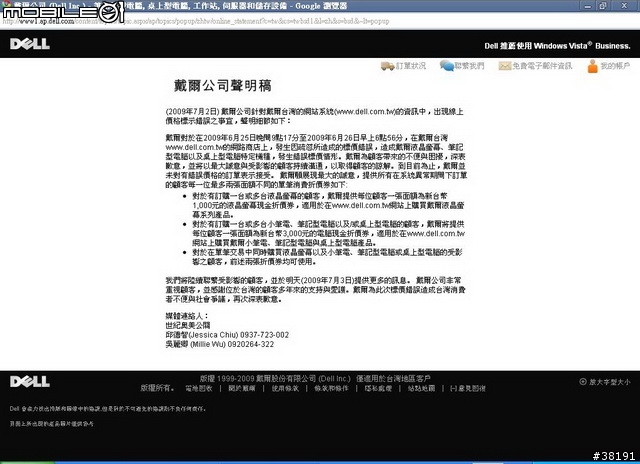Click the paragraph starting with (2009年7月2日)
Screen dimensions: 640x464
pos(314,116)
